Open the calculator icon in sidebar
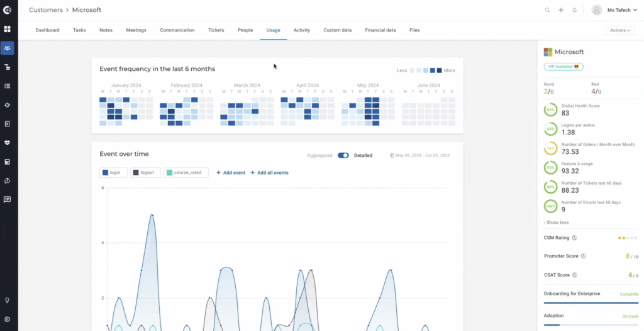This screenshot has height=331, width=644. pyautogui.click(x=7, y=161)
